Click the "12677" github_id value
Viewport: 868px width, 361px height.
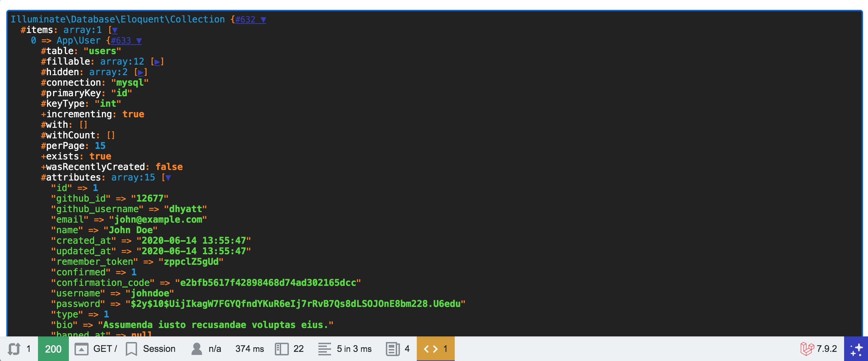150,199
